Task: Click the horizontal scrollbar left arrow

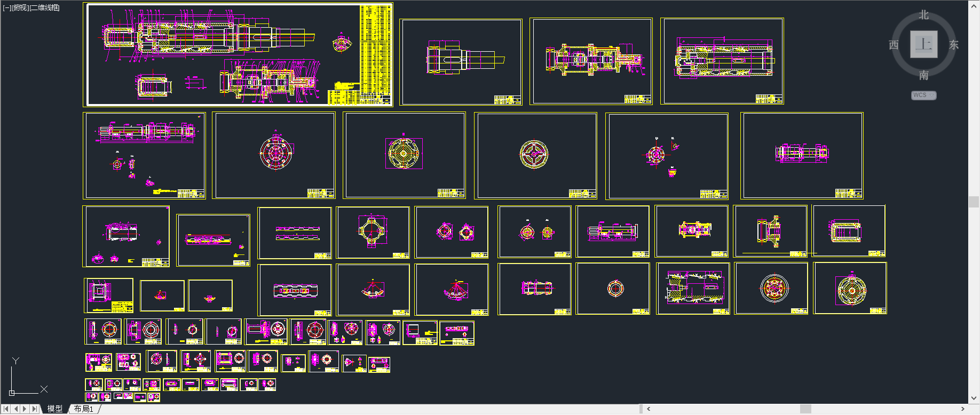Action: click(649, 409)
